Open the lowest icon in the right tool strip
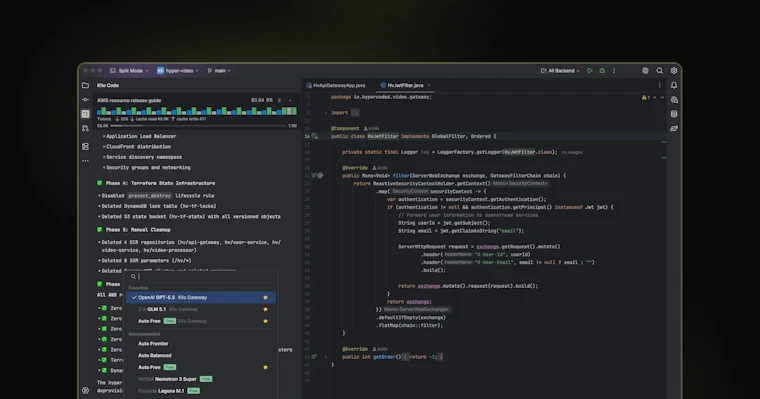760x399 pixels. coord(674,128)
